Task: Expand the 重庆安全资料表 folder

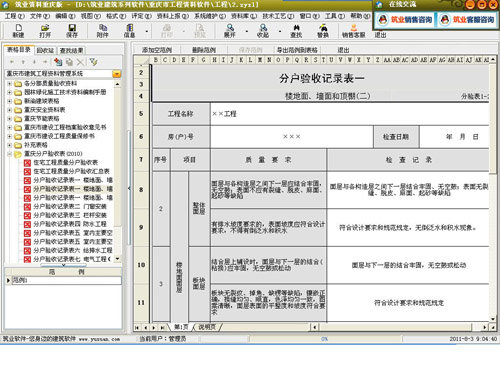Action: click(x=10, y=110)
